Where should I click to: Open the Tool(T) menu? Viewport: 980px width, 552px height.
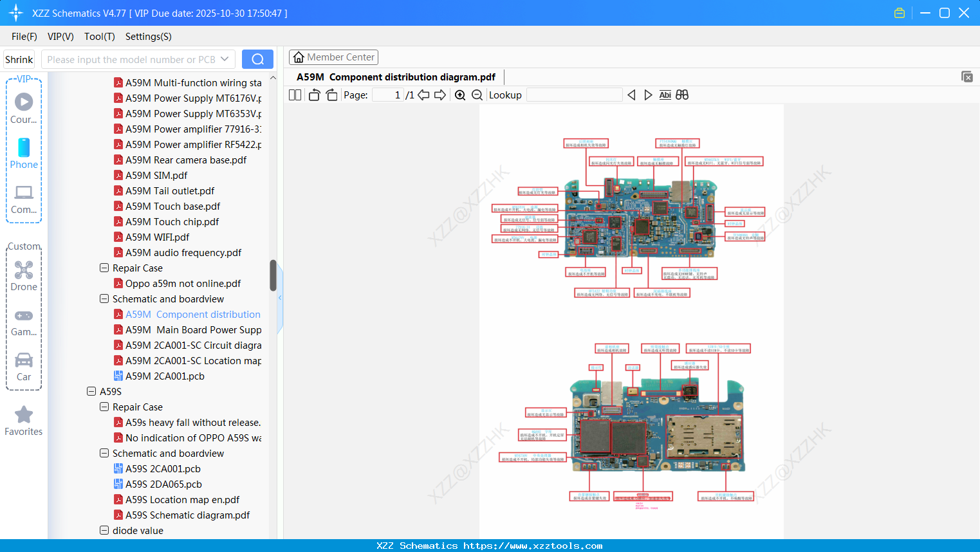(100, 37)
